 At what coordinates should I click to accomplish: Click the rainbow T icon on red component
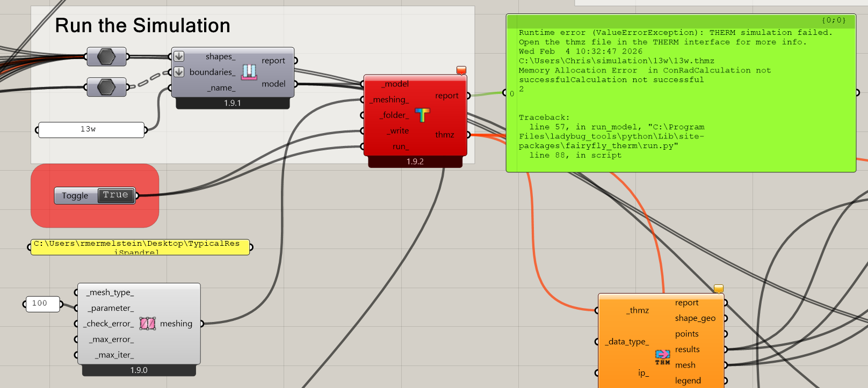point(422,115)
